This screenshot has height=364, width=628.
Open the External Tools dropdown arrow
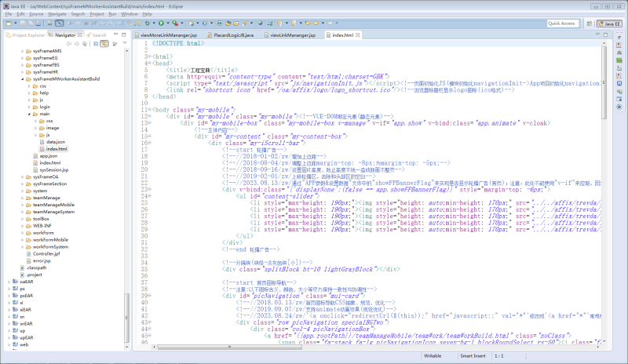[182, 24]
